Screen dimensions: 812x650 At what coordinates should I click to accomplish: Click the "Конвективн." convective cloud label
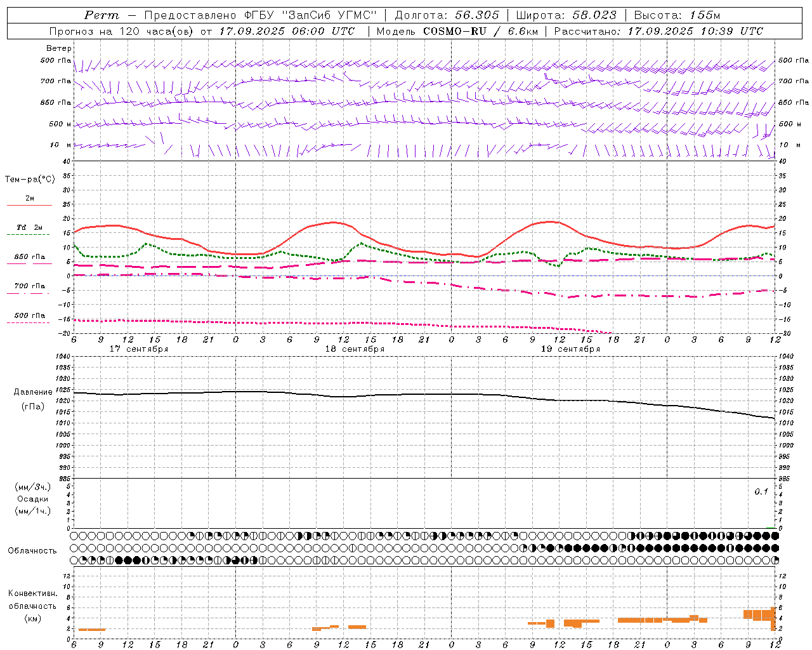[x=32, y=594]
